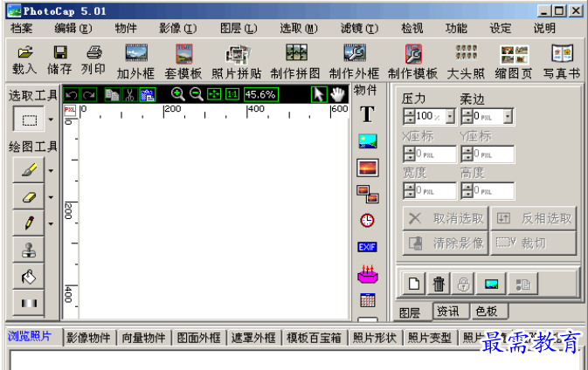588x370 pixels.
Task: Open the 压力 pressure value dropdown
Action: [450, 116]
